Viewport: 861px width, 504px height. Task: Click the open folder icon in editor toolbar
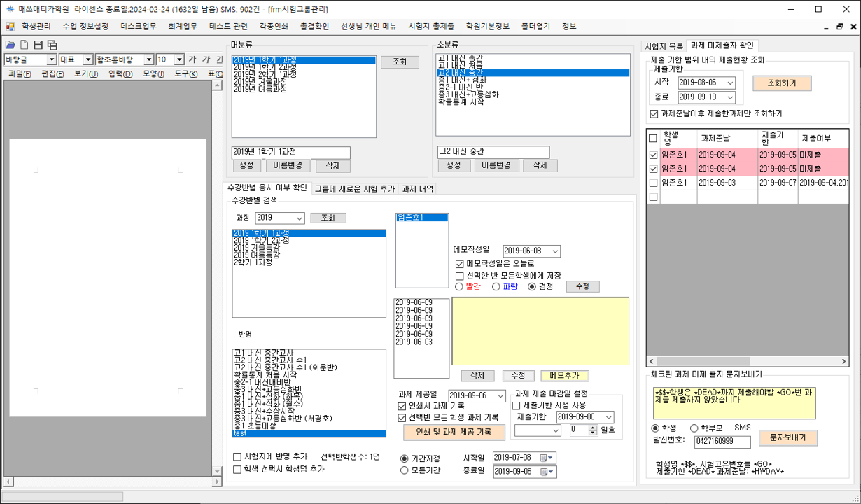[10, 45]
